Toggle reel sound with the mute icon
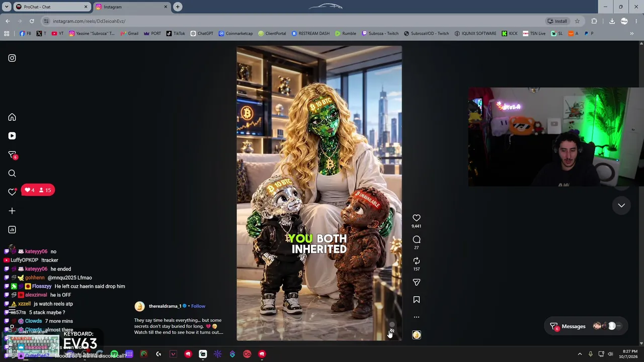This screenshot has width=644, height=362. click(392, 330)
